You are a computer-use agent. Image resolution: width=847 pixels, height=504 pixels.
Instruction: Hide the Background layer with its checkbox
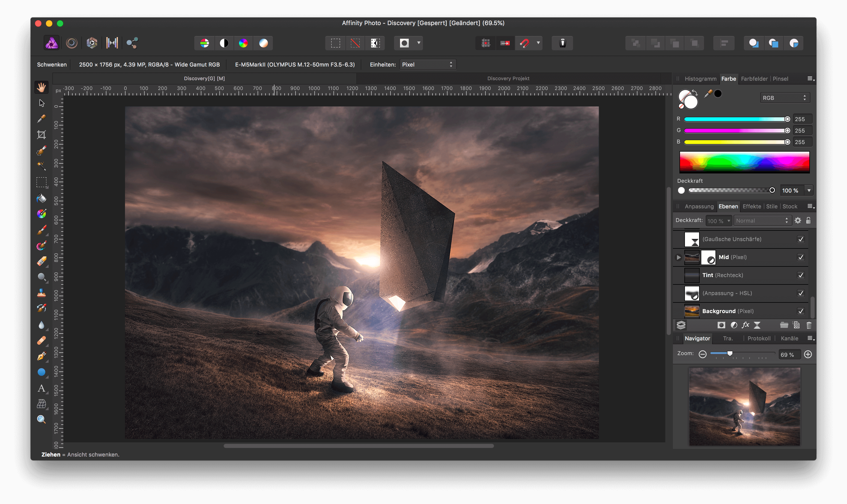pyautogui.click(x=801, y=311)
